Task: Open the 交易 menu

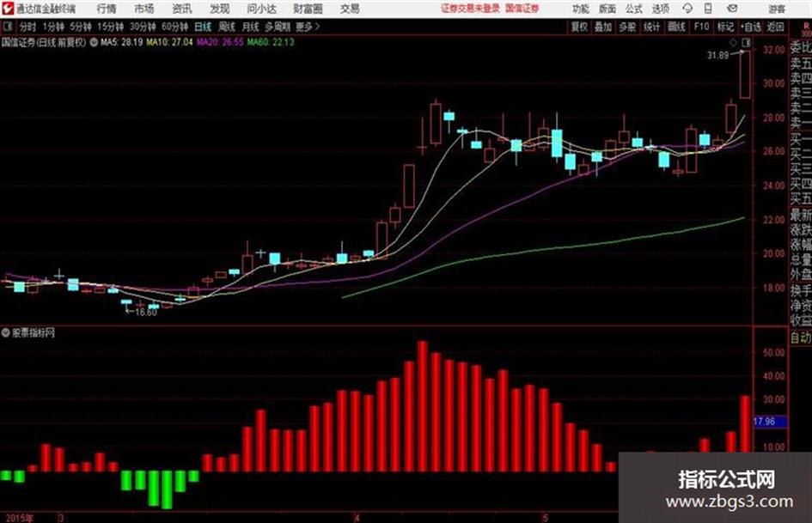Action: (350, 9)
